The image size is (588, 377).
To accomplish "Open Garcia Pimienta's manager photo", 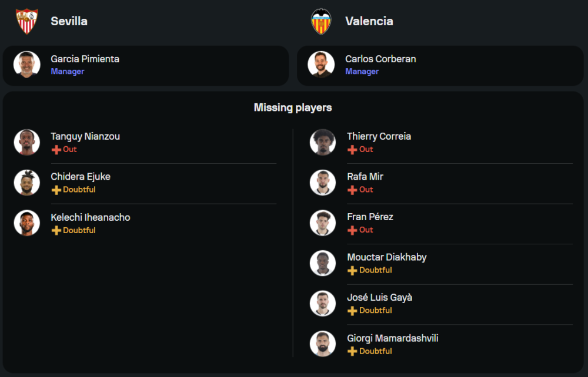I will click(x=27, y=65).
